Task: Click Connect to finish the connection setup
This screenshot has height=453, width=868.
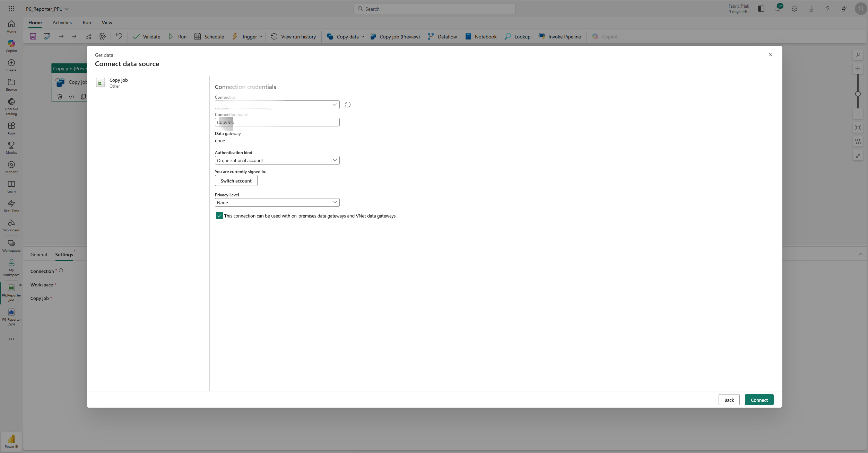Action: (x=759, y=400)
